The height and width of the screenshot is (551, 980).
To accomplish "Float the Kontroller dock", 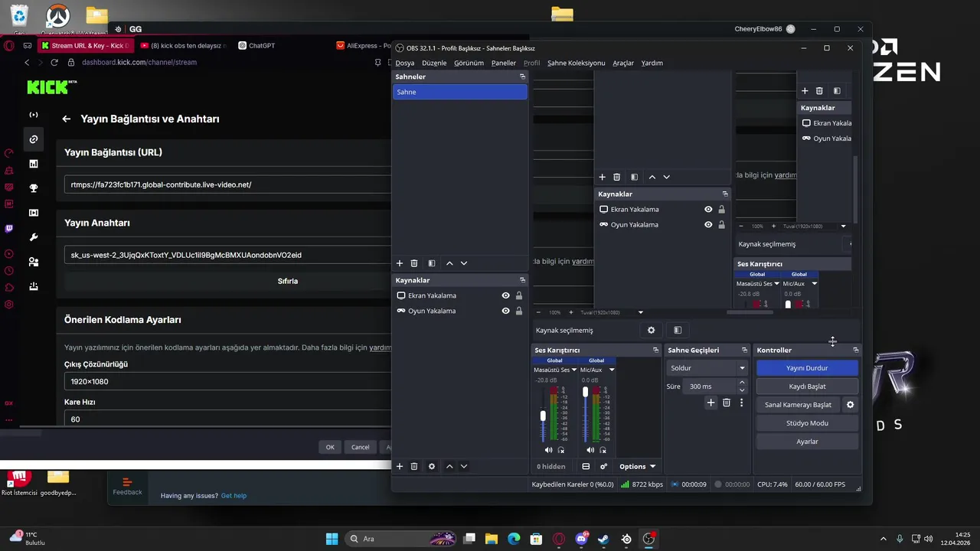I will pos(855,350).
